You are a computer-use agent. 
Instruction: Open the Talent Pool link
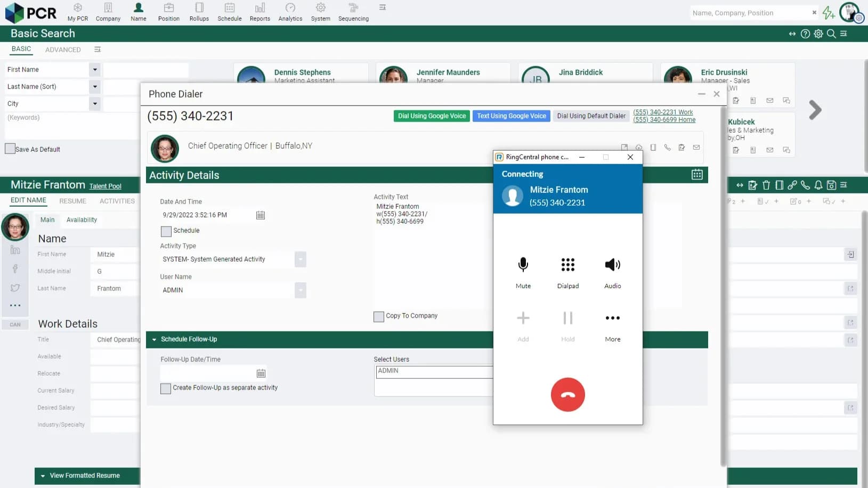click(105, 186)
